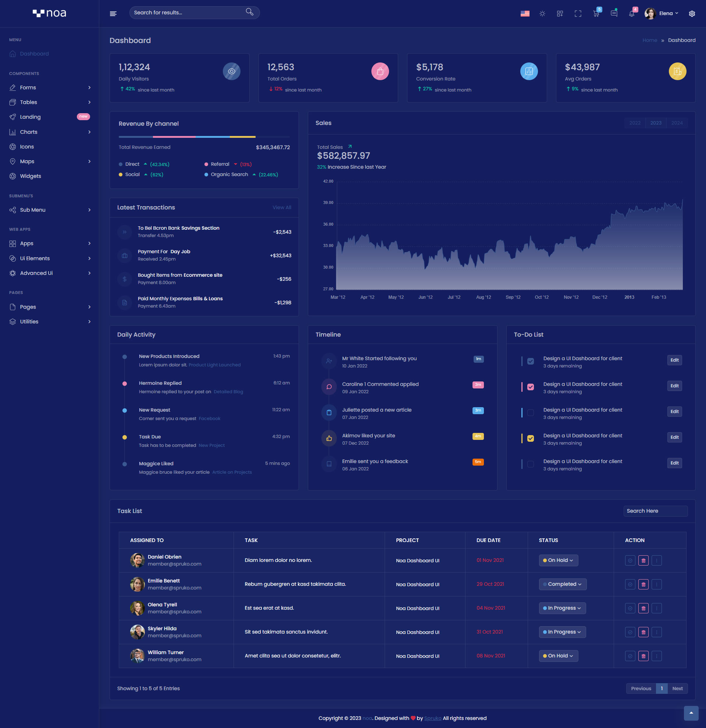Open the shopping cart icon
Image resolution: width=706 pixels, height=728 pixels.
[596, 14]
